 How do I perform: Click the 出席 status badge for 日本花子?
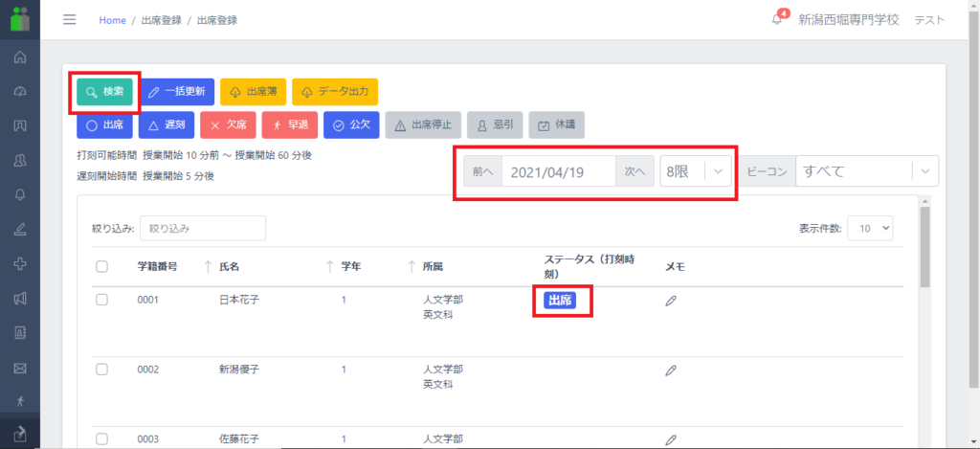coord(560,301)
